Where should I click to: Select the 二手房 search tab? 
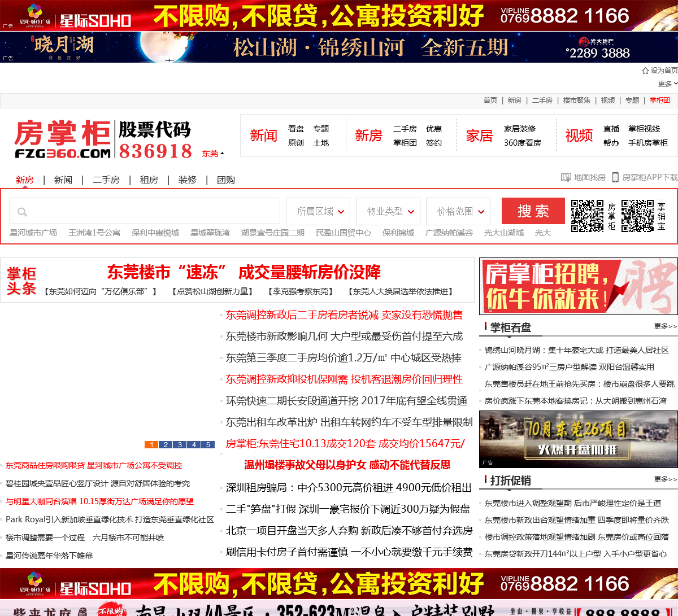[106, 180]
